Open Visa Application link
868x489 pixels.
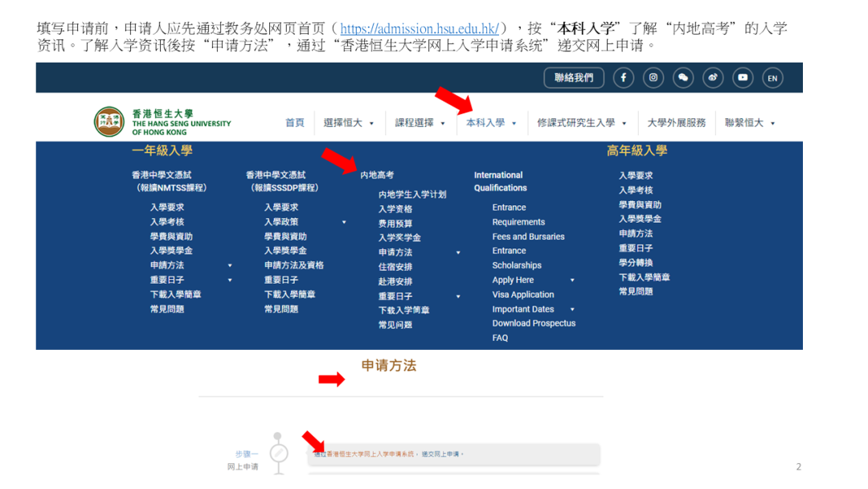click(x=523, y=294)
